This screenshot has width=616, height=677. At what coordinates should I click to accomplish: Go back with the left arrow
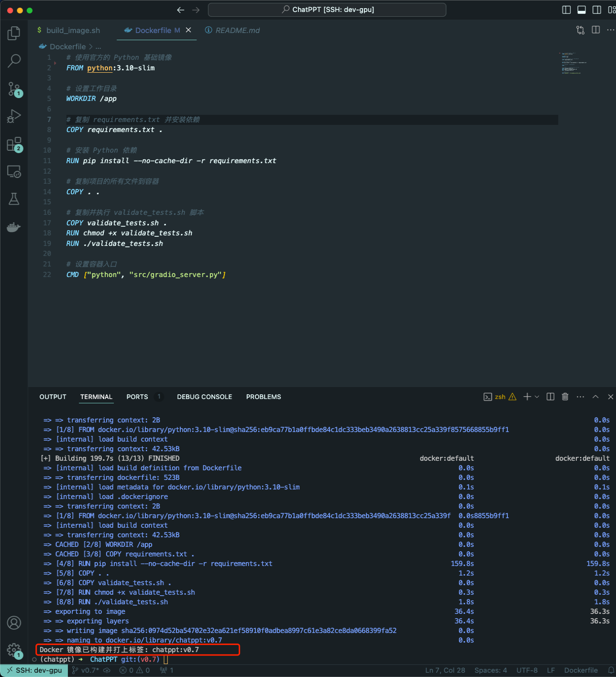(180, 10)
